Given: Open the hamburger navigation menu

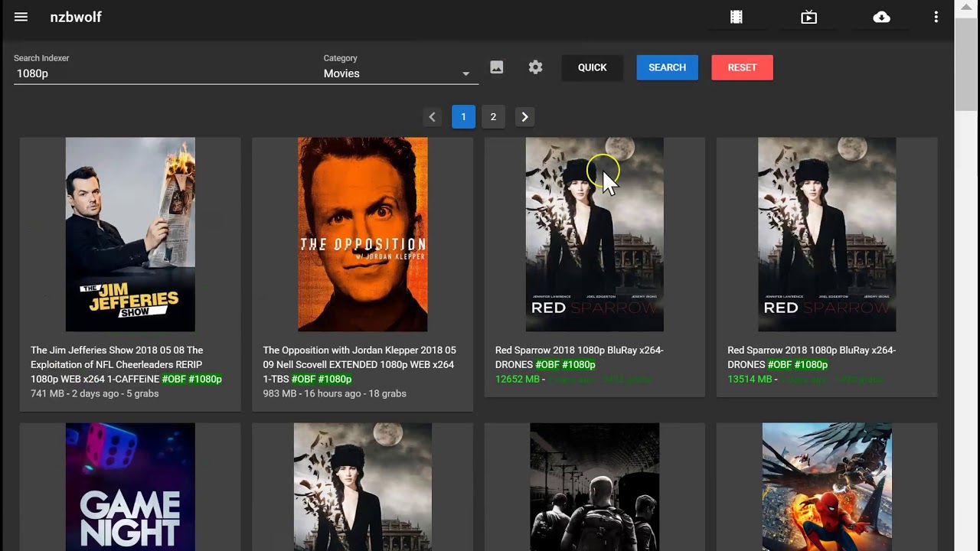Looking at the screenshot, I should (x=21, y=17).
